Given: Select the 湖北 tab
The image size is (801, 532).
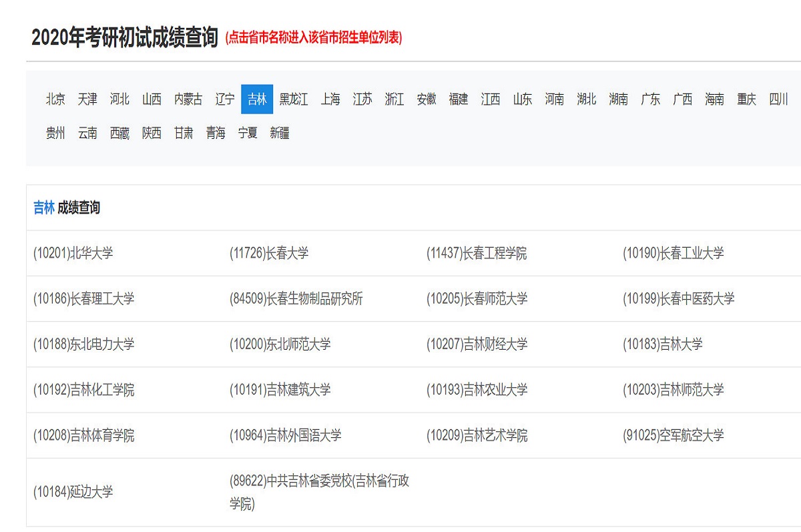Looking at the screenshot, I should 587,99.
